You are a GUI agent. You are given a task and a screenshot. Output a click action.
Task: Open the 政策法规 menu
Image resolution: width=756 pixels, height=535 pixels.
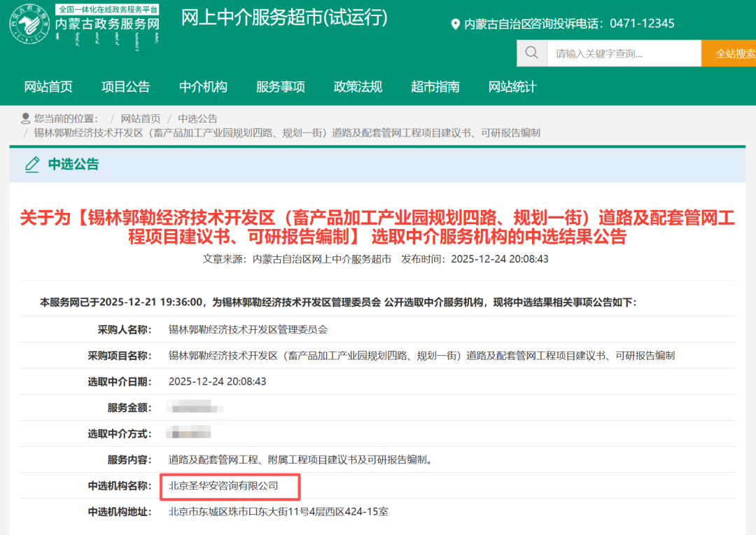tap(358, 87)
